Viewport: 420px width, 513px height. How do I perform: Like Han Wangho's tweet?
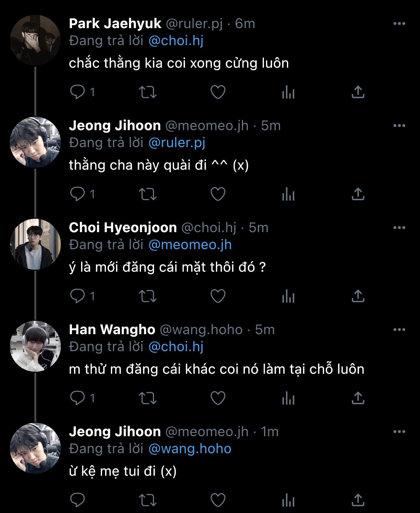[x=218, y=398]
